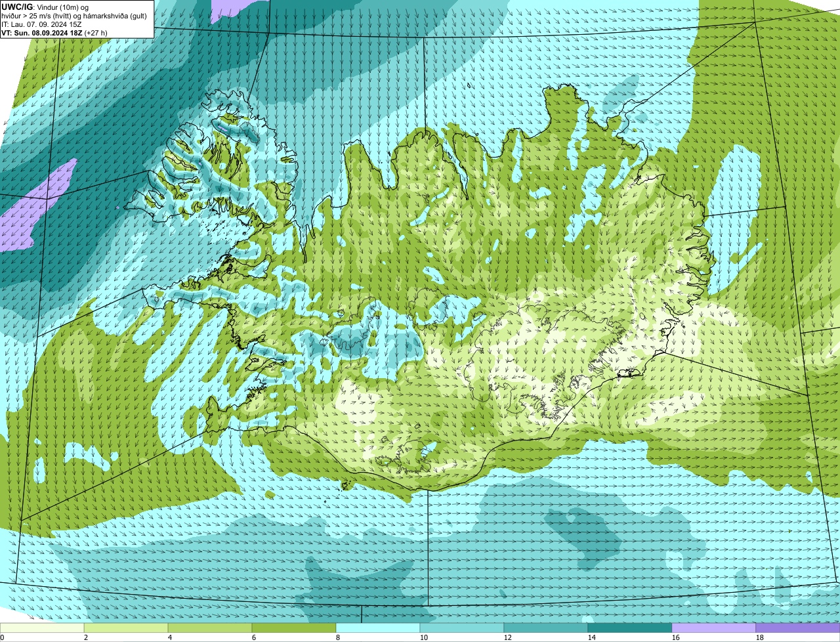Viewport: 840px width, 642px height.
Task: Click the 0–2 m/s pale cream legend swatch
Action: click(x=42, y=628)
